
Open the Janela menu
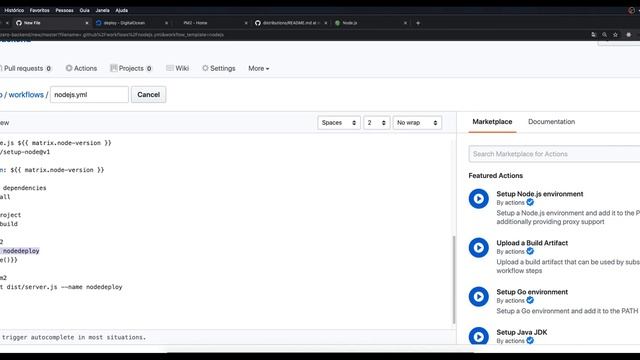pyautogui.click(x=102, y=10)
